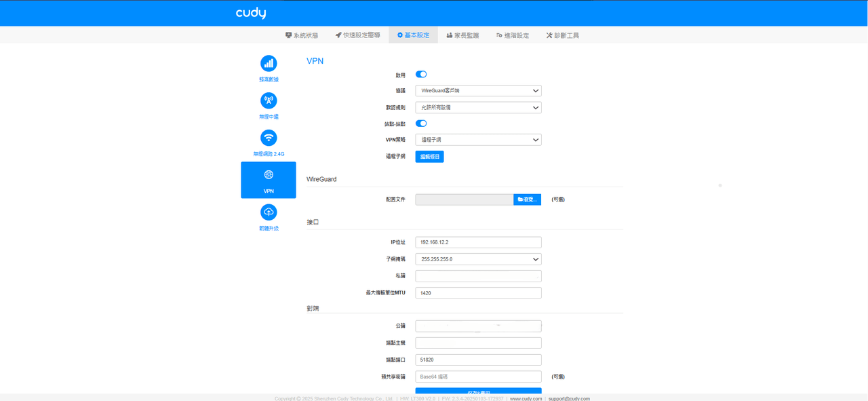Screen dimensions: 868x401
Task: Open the 無線網路 2.4G Wi-Fi icon
Action: click(x=269, y=138)
